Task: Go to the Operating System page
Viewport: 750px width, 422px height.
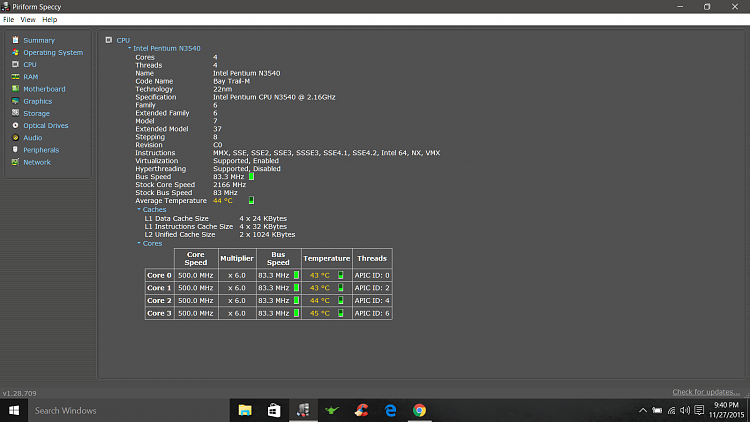Action: coord(53,53)
